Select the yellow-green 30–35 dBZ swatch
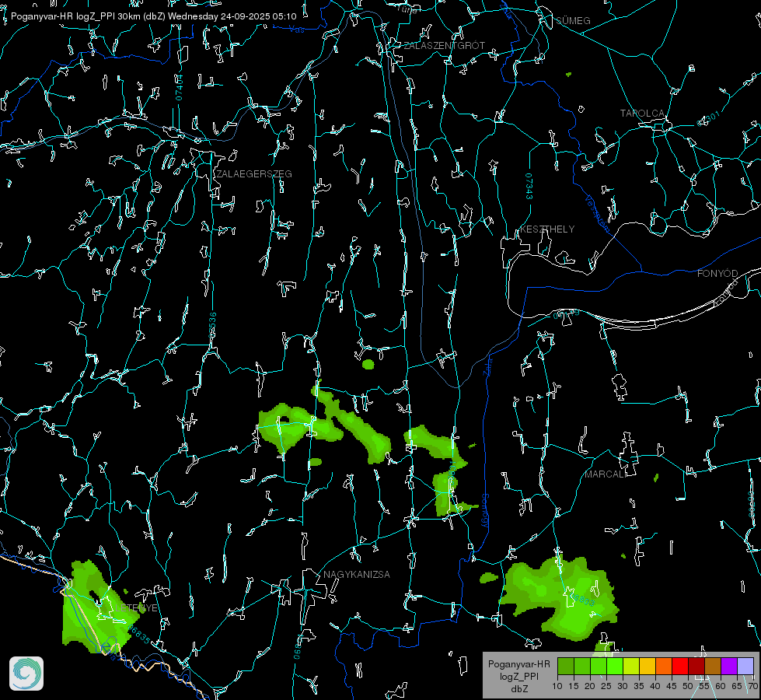 point(631,666)
